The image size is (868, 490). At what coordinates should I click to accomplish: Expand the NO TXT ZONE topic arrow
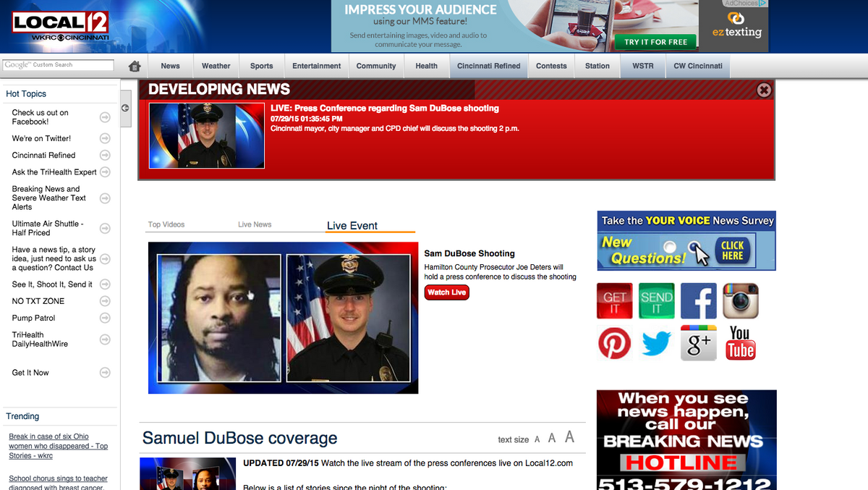click(105, 301)
